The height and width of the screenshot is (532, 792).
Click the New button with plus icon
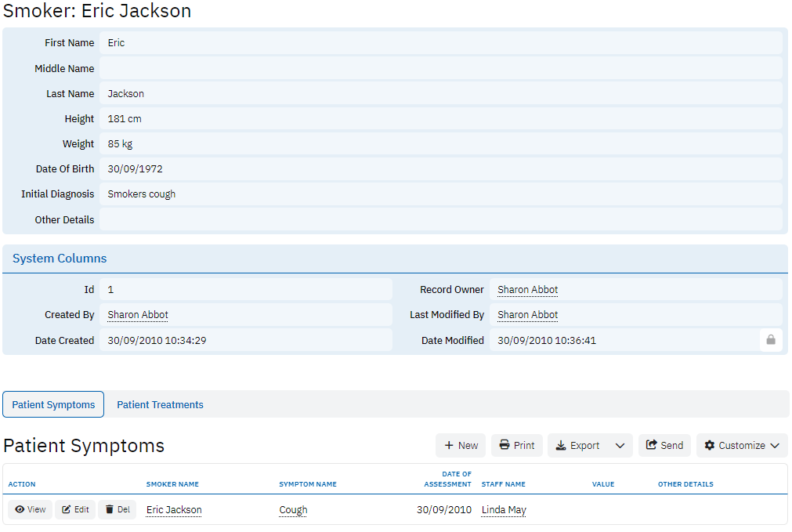click(x=461, y=446)
